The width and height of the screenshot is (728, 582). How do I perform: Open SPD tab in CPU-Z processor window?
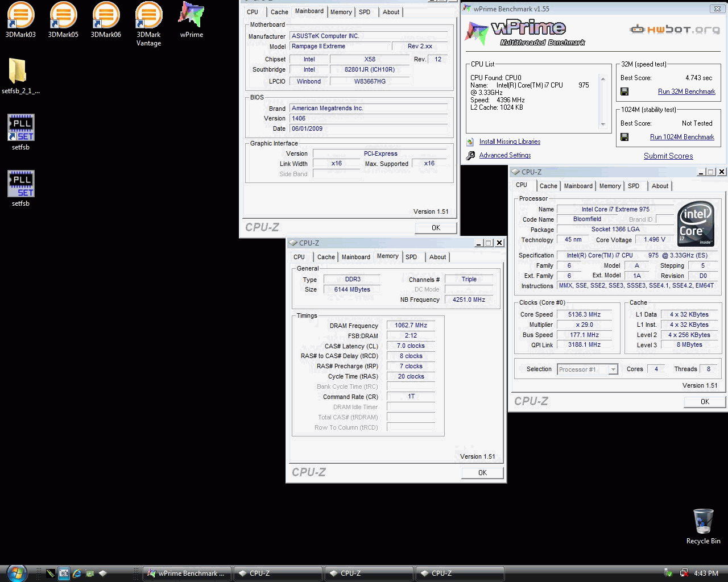click(634, 186)
